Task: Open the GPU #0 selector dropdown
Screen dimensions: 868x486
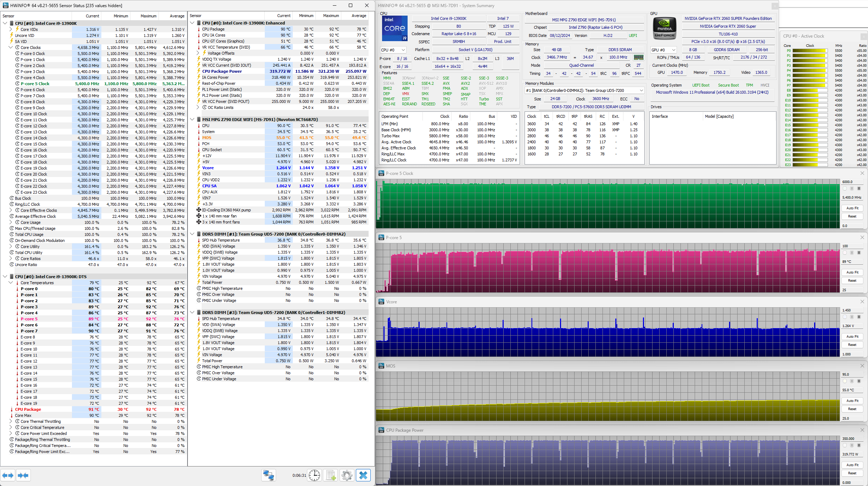Action: point(663,50)
